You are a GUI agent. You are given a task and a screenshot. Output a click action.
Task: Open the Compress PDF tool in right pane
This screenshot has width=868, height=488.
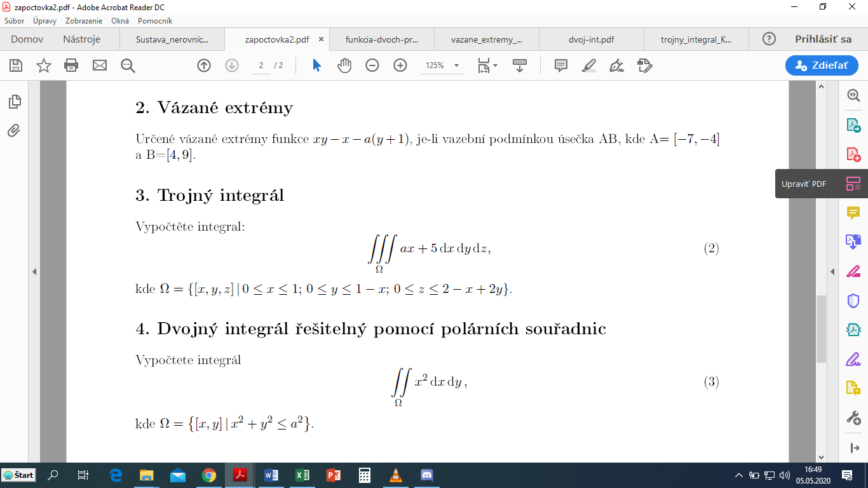(853, 330)
